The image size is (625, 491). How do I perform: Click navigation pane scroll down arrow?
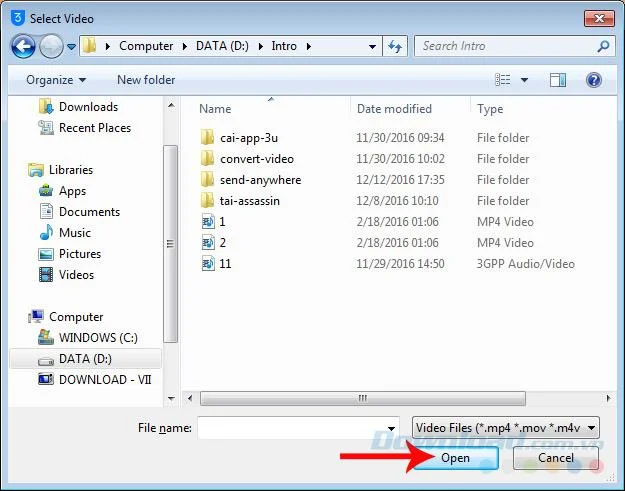pos(171,398)
